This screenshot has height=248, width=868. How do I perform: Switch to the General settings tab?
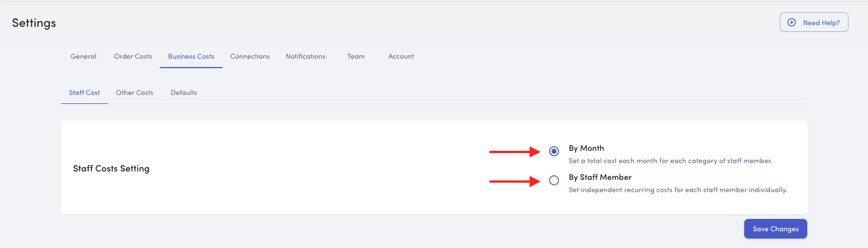click(x=84, y=56)
